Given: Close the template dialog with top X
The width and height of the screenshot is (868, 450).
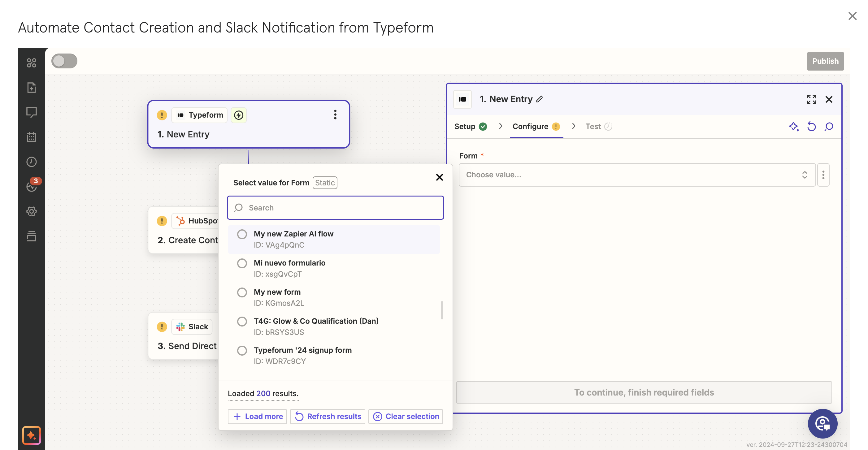Looking at the screenshot, I should (x=853, y=16).
